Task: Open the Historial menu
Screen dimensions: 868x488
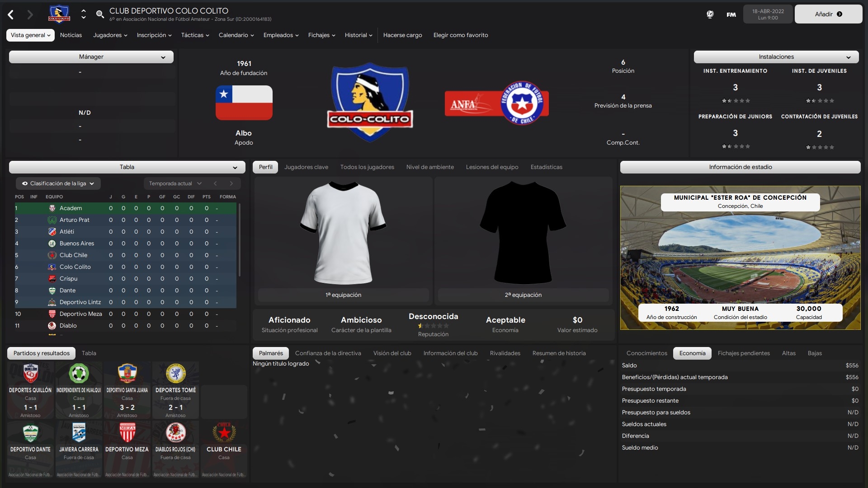Action: click(359, 35)
